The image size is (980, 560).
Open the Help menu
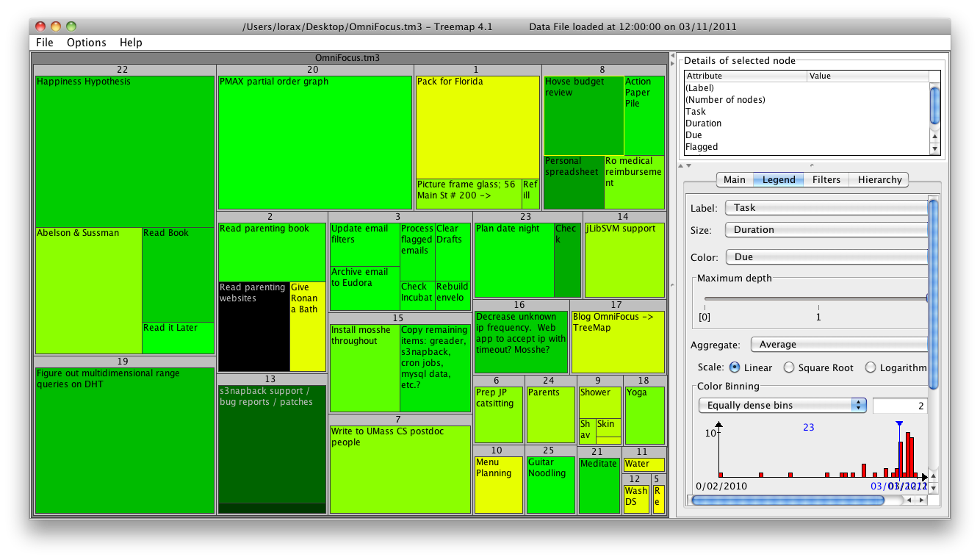click(x=131, y=43)
